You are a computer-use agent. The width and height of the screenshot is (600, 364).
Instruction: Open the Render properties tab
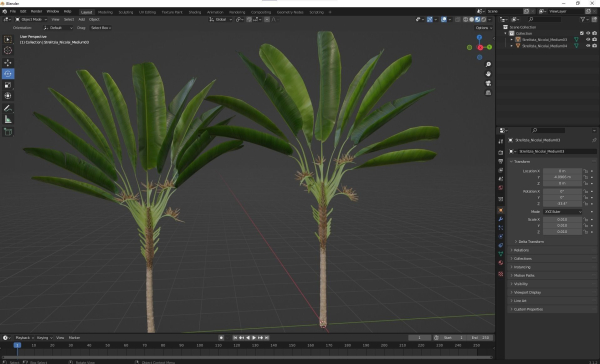(501, 152)
